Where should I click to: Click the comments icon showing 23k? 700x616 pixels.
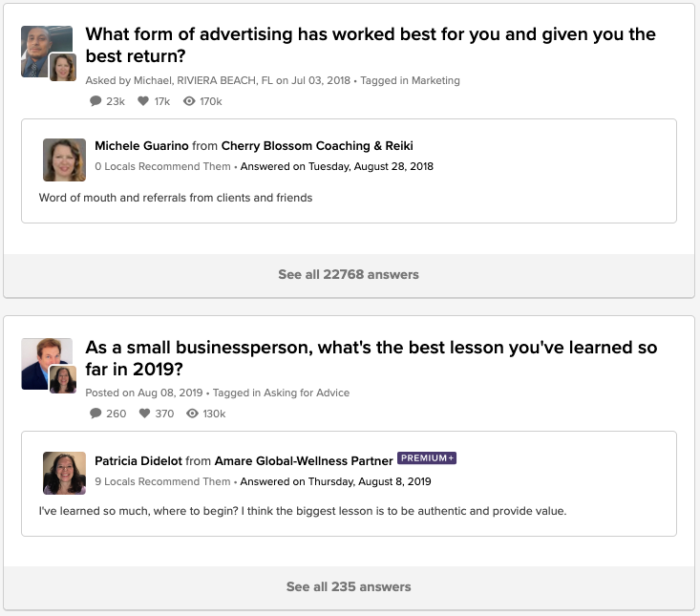[x=95, y=101]
